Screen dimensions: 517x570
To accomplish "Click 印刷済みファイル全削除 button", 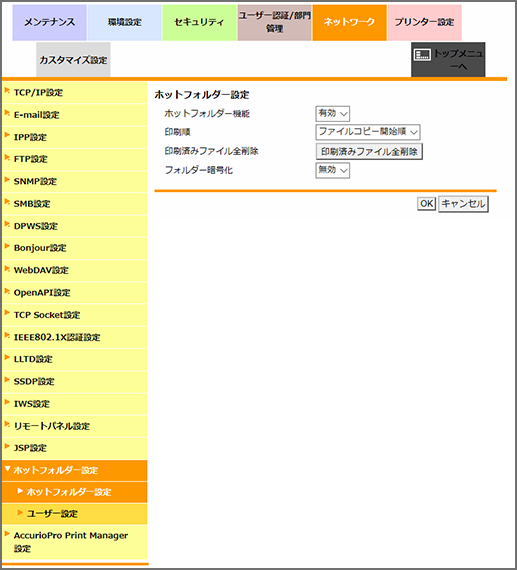I will click(x=369, y=151).
